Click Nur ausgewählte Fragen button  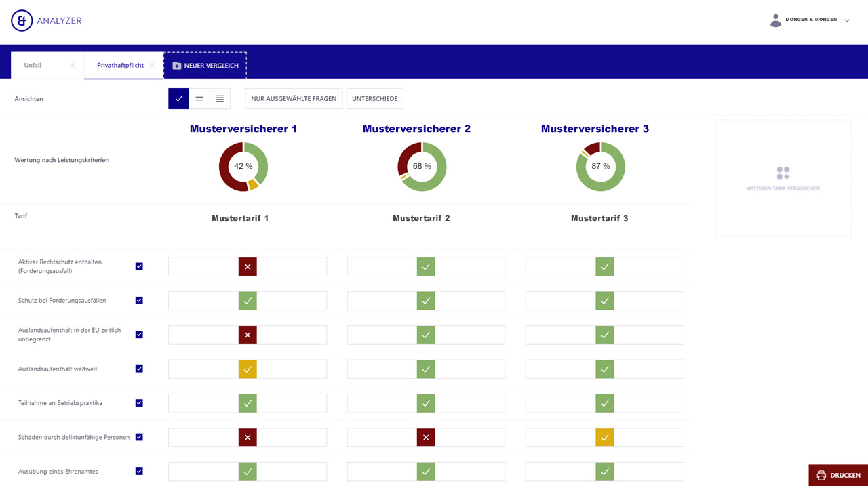pyautogui.click(x=294, y=99)
